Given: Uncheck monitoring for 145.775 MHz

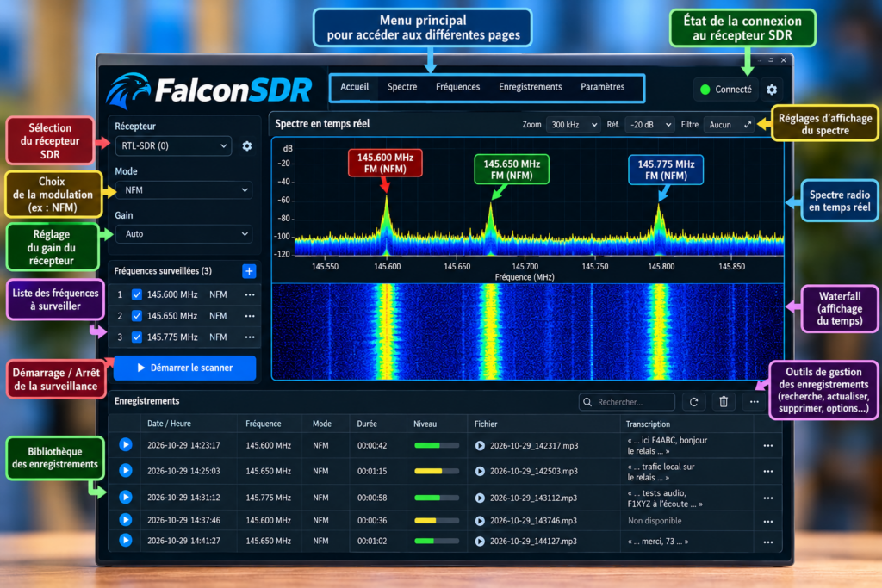Looking at the screenshot, I should pos(137,337).
